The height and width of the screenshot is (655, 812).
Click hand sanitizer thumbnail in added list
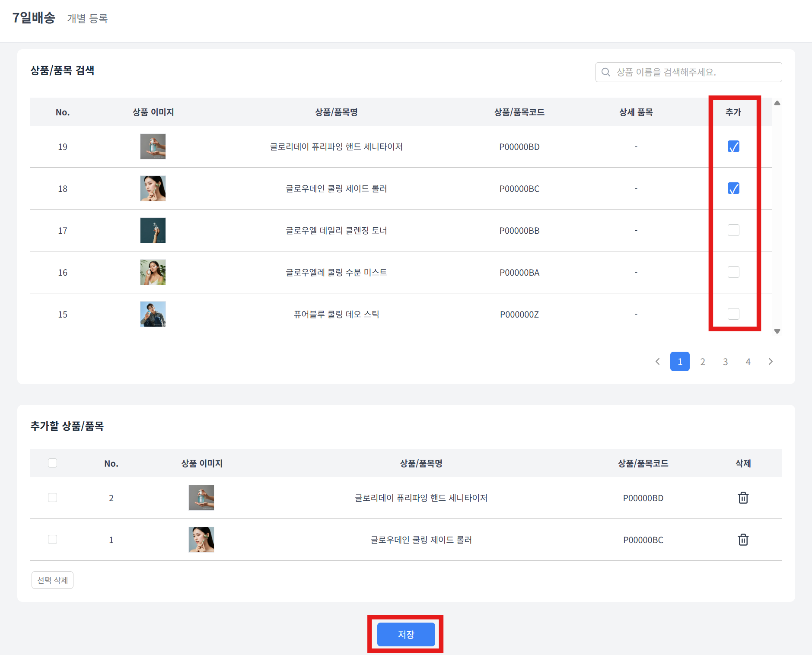pyautogui.click(x=201, y=498)
